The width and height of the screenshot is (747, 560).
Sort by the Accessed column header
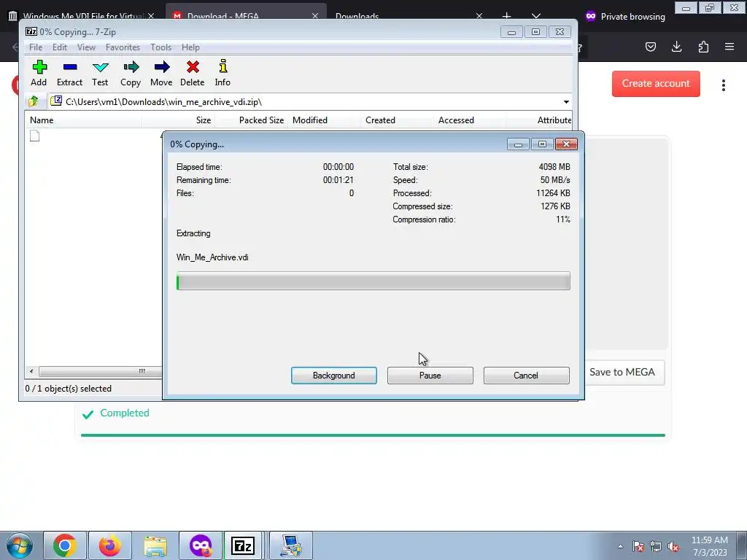(470, 120)
